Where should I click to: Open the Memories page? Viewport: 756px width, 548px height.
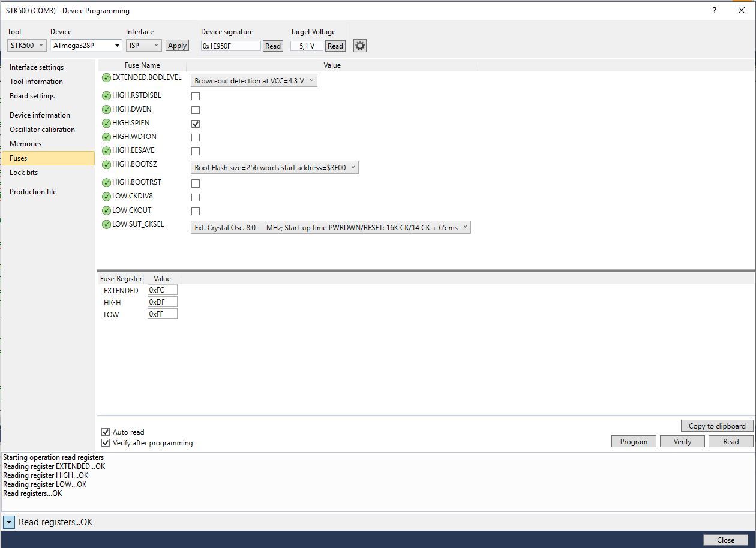pyautogui.click(x=25, y=144)
